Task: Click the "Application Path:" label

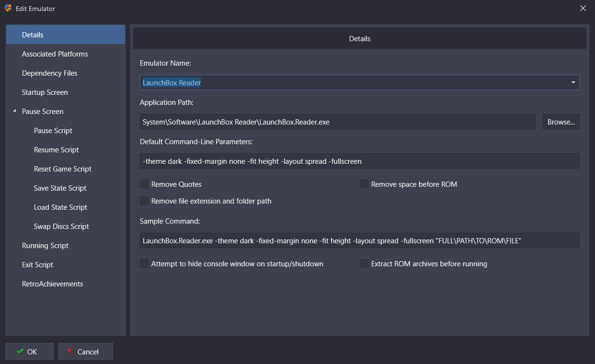Action: click(x=167, y=102)
